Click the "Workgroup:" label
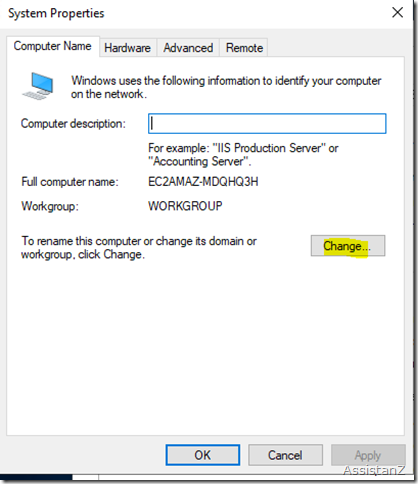 50,206
